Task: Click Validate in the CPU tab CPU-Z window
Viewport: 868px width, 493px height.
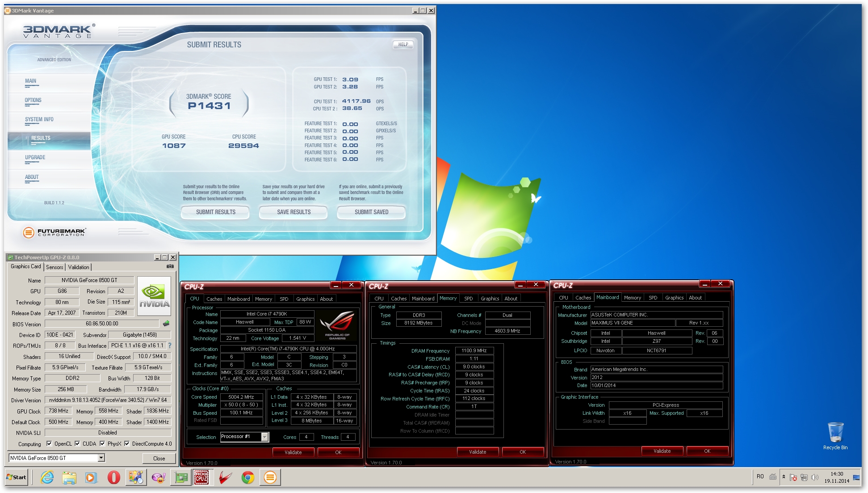Action: pos(293,452)
